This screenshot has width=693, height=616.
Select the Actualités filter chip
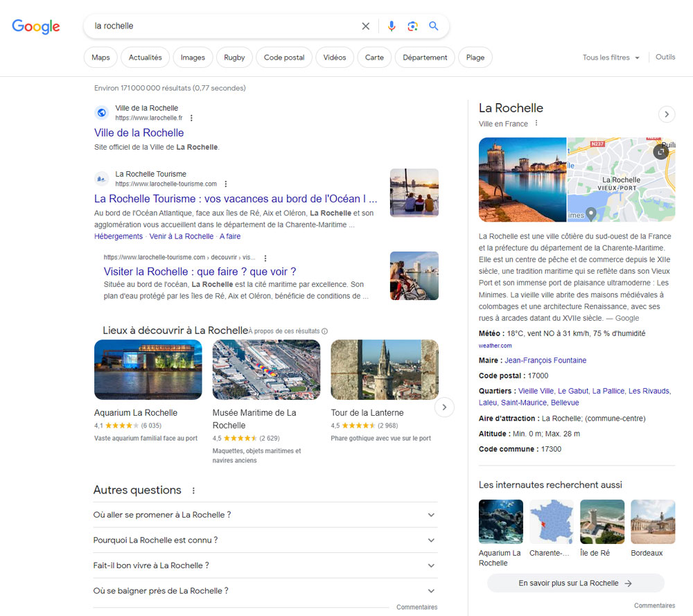[146, 58]
